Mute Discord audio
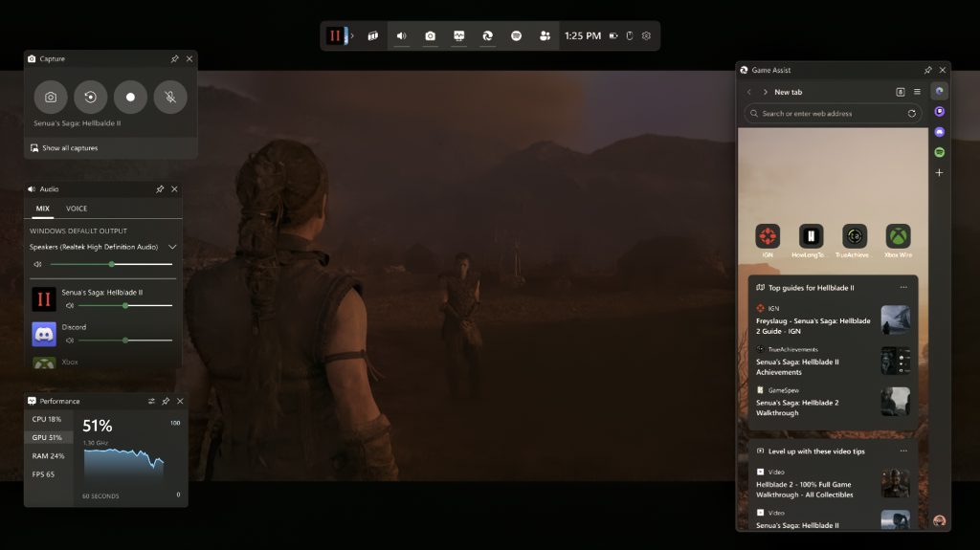 69,341
